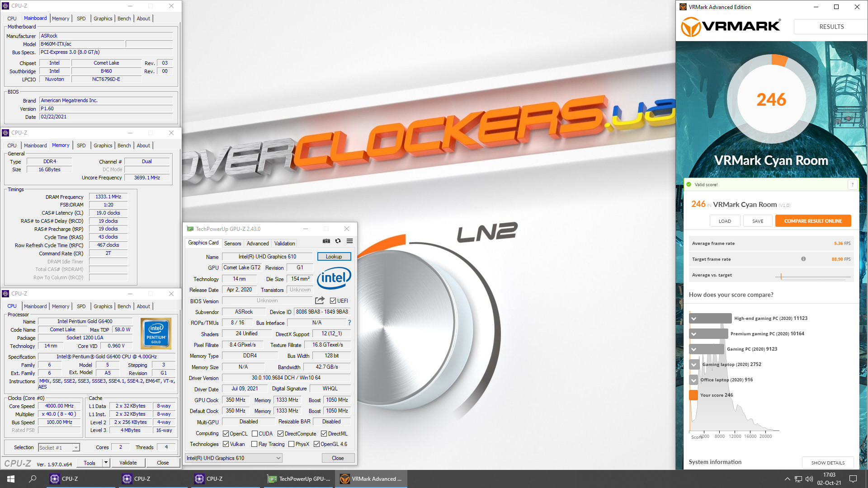Toggle OpenGL 4.6 checkbox
Image resolution: width=868 pixels, height=488 pixels.
tap(316, 444)
